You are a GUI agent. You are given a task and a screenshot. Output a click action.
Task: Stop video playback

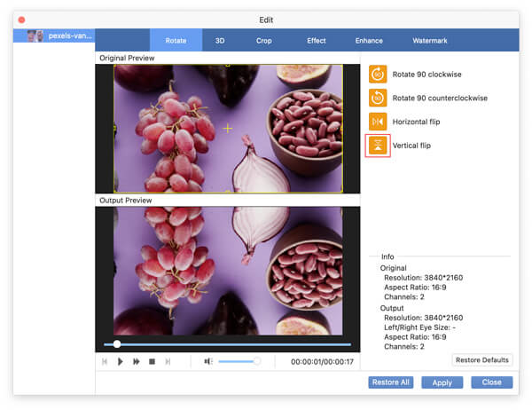coord(152,362)
